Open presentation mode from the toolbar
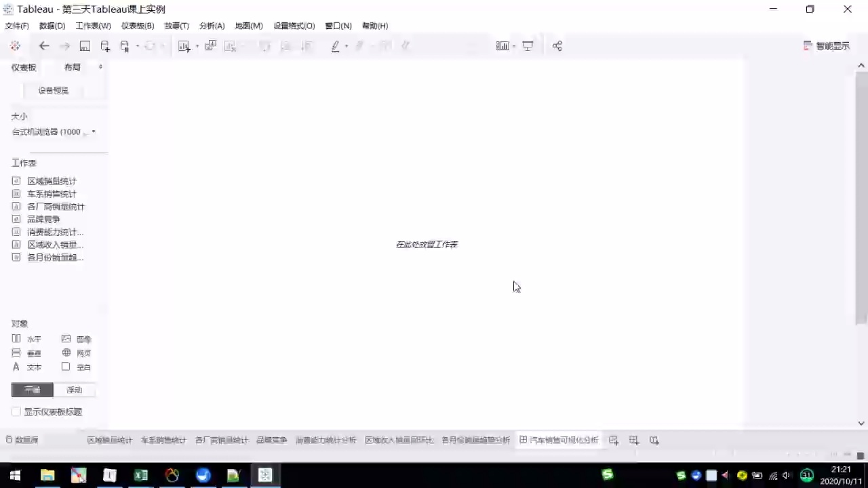This screenshot has width=868, height=488. pyautogui.click(x=528, y=46)
